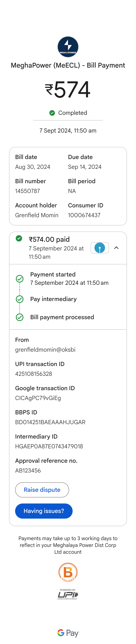The width and height of the screenshot is (136, 644).
Task: Select the Bill payment processed checkmark
Action: click(20, 317)
